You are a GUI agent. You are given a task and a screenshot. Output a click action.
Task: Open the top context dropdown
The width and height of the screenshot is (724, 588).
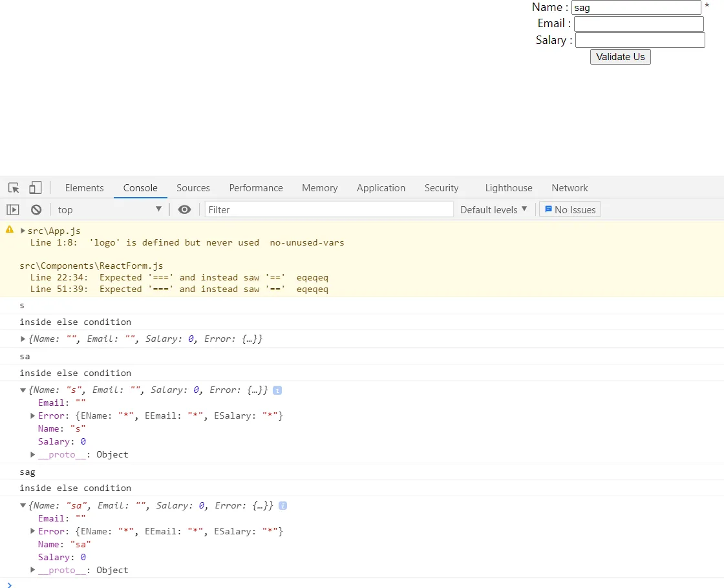[109, 209]
